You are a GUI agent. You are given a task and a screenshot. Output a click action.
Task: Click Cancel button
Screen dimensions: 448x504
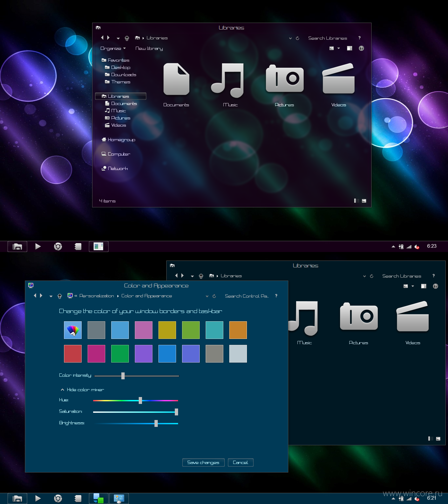[240, 462]
